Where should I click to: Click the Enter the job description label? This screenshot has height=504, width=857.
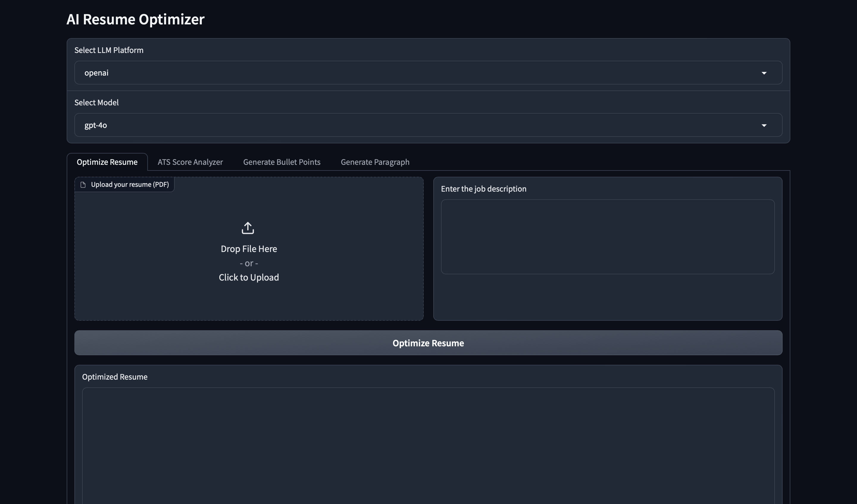483,189
